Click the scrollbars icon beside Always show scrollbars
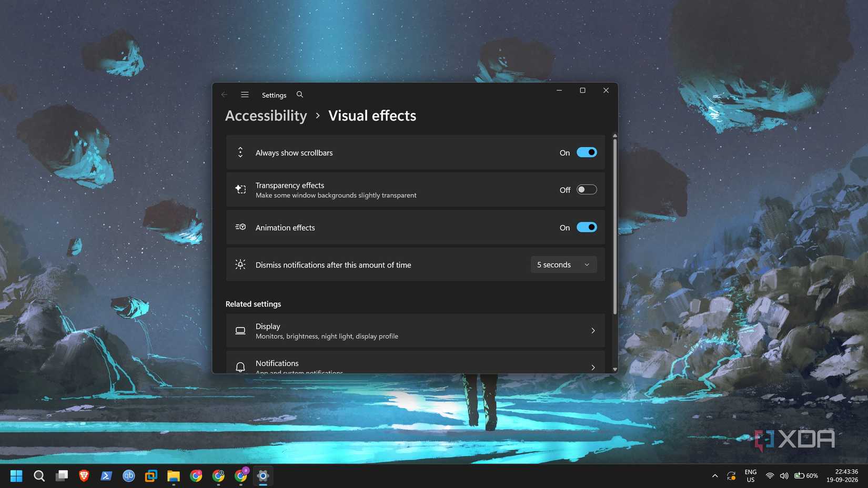868x488 pixels. 240,152
